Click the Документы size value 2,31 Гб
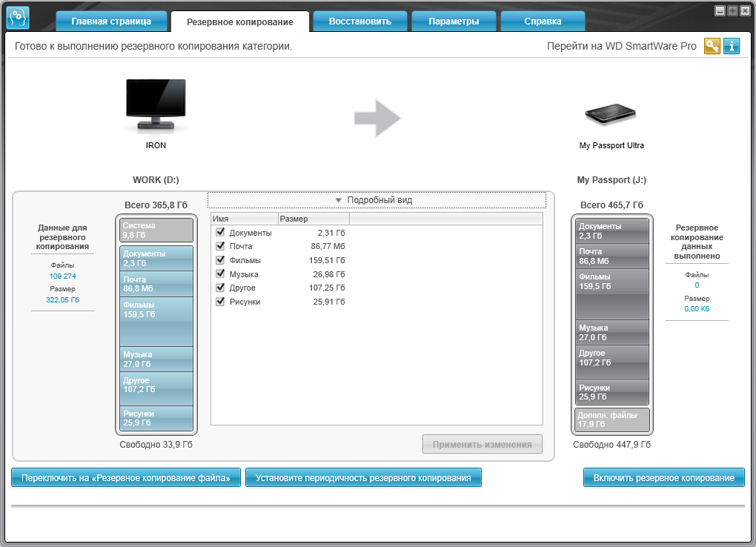This screenshot has height=547, width=756. 331,233
